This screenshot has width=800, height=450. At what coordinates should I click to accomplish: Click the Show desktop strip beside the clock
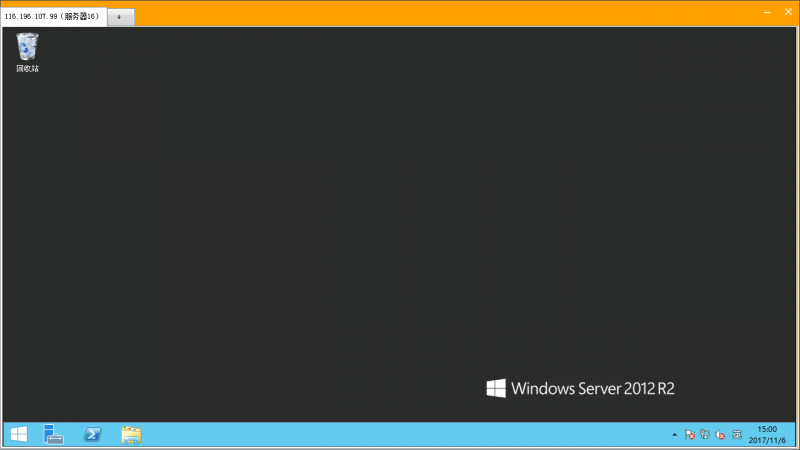794,435
